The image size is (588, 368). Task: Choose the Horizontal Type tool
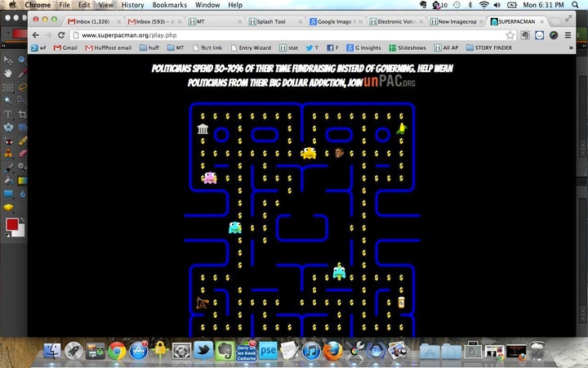pyautogui.click(x=8, y=114)
